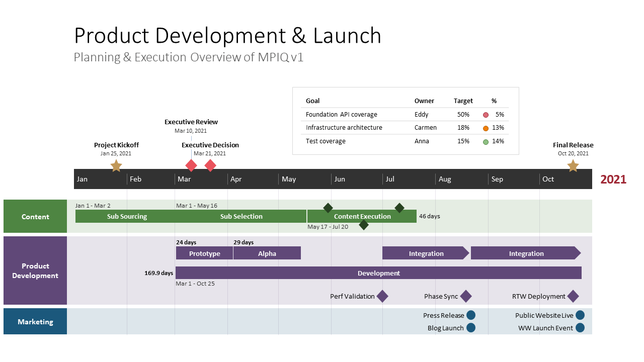Viewport: 644px width, 362px height.
Task: Click the RTW Deployment milestone diamond
Action: pyautogui.click(x=573, y=296)
